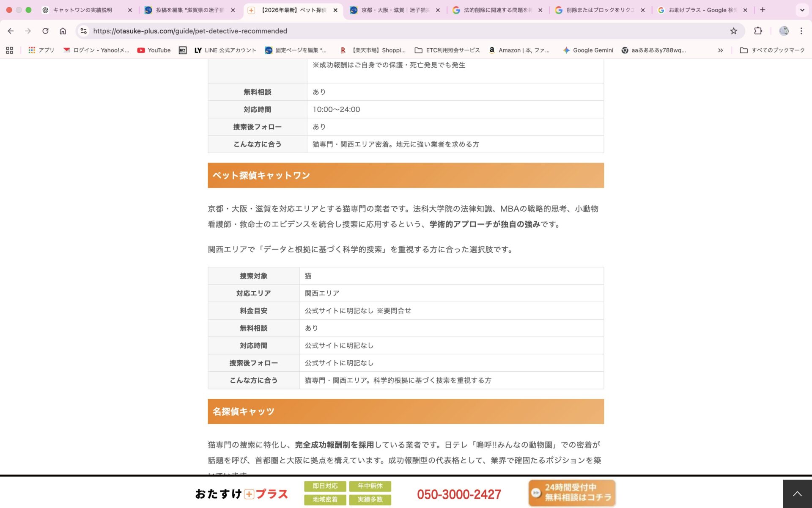
Task: Click the 無料相談はコチラ button
Action: (x=572, y=493)
